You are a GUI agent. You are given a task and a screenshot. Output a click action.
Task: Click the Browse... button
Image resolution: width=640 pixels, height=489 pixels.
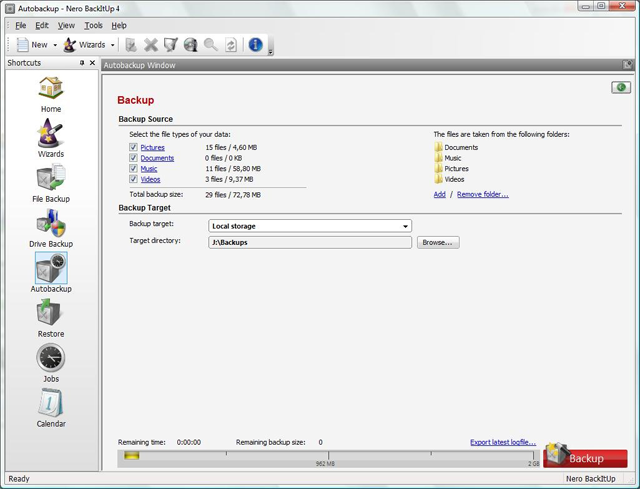tap(437, 242)
